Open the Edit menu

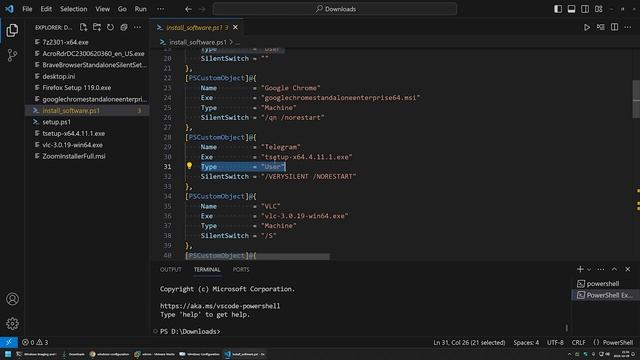46,9
